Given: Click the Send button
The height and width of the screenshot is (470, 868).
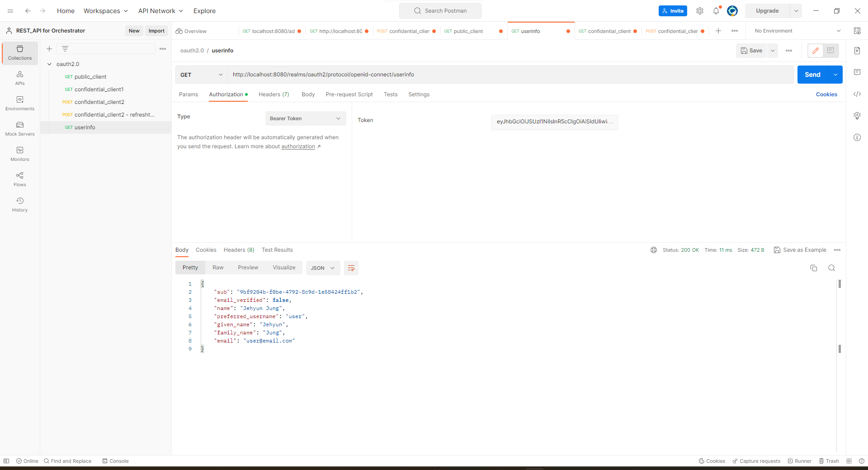Looking at the screenshot, I should click(812, 75).
